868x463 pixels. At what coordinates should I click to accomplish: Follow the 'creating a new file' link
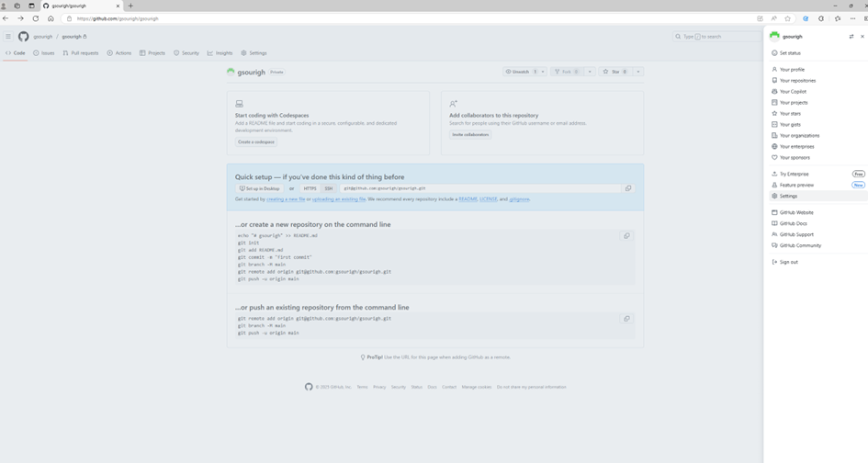(x=286, y=199)
